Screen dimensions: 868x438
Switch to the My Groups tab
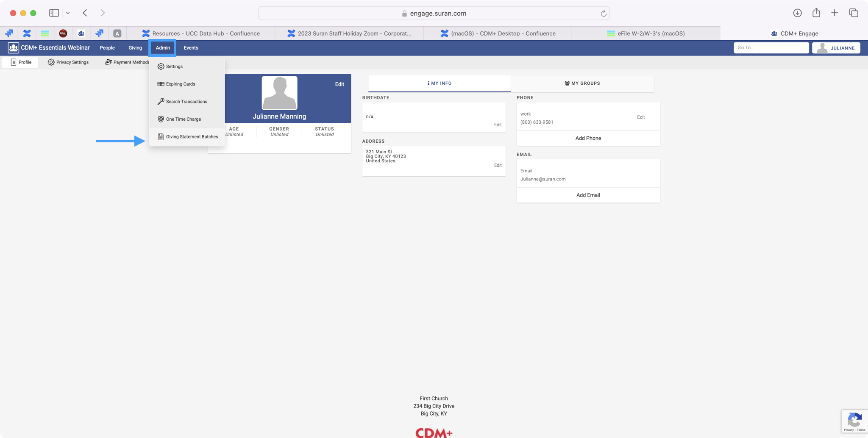(x=582, y=83)
